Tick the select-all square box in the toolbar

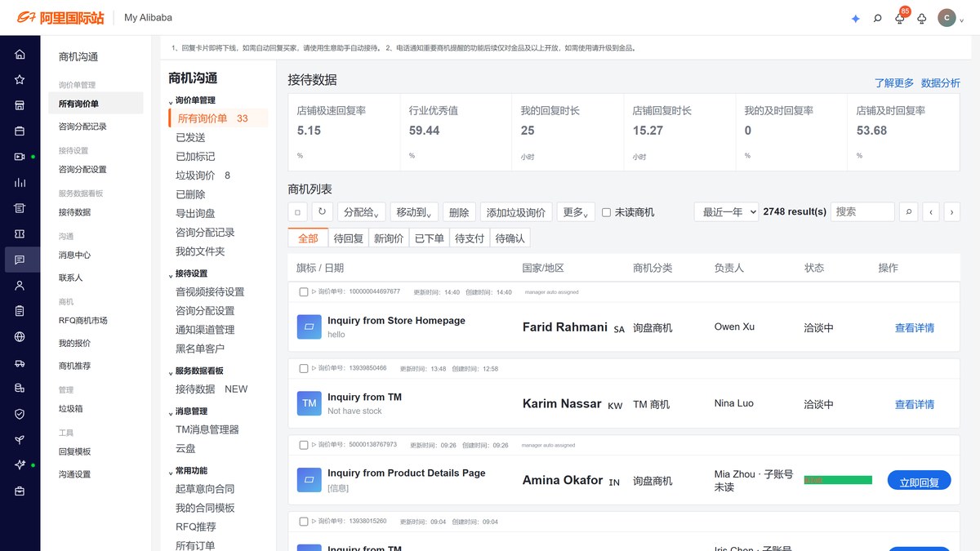(297, 212)
